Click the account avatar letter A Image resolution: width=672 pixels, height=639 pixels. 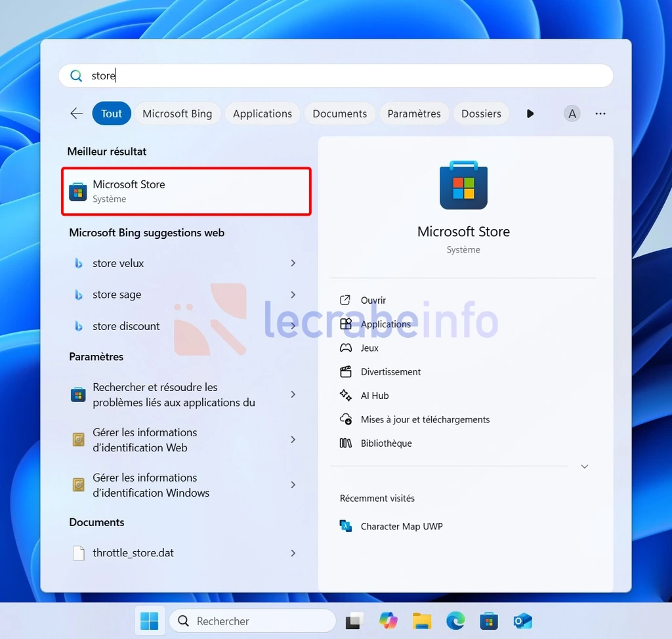point(572,113)
